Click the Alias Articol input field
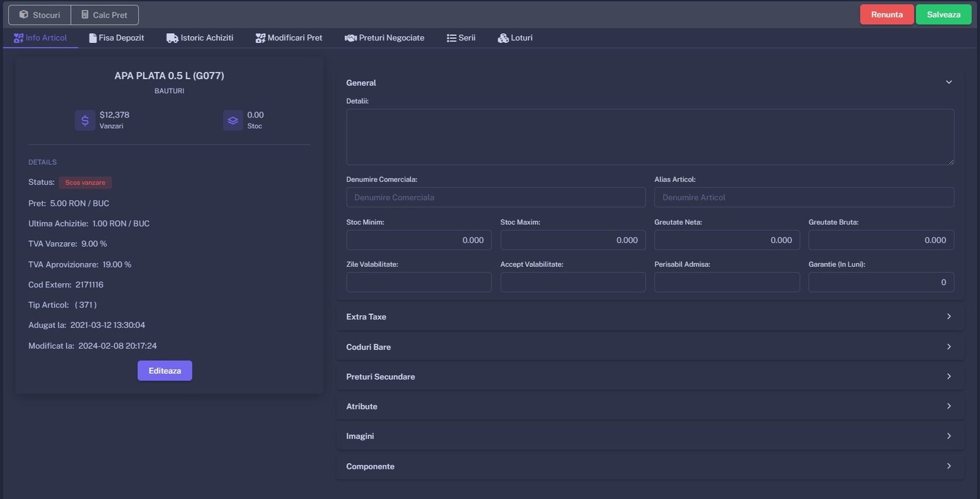Viewport: 980px width, 499px height. [x=804, y=197]
